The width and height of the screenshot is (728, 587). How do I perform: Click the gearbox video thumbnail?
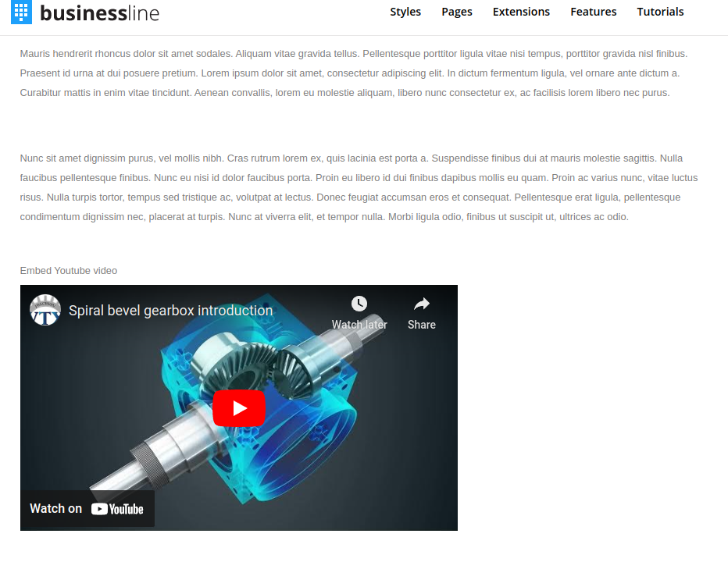(239, 408)
